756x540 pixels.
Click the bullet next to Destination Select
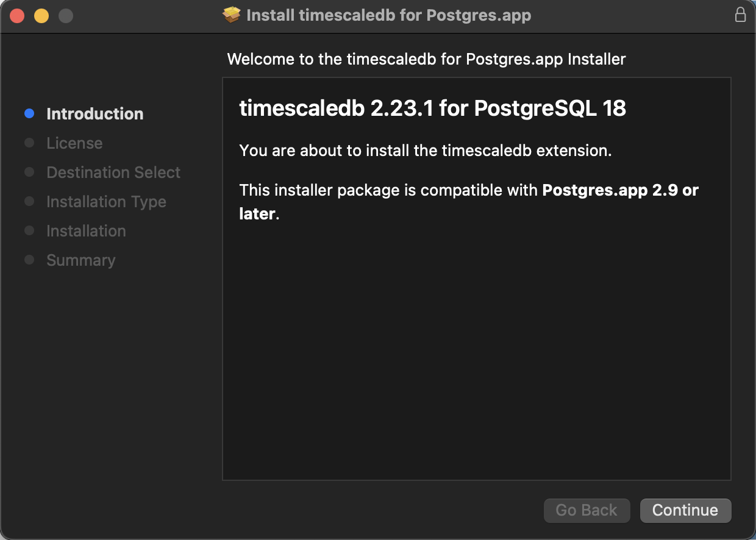(x=29, y=172)
